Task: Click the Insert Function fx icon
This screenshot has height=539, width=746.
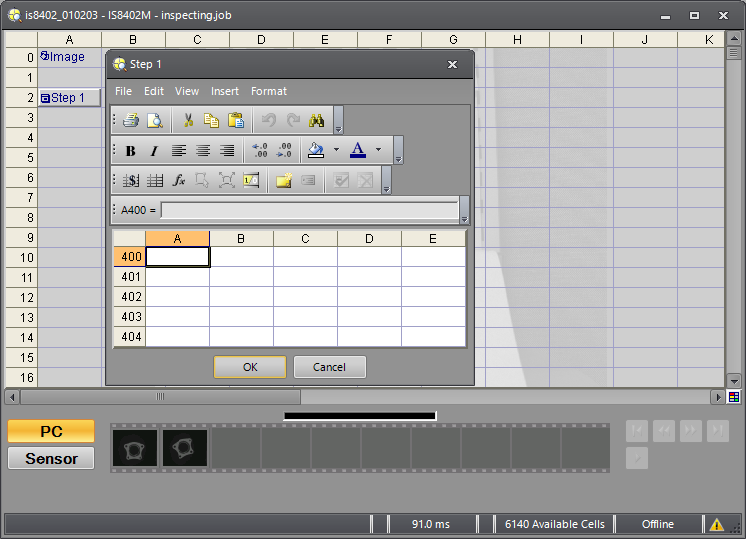Action: [x=179, y=180]
